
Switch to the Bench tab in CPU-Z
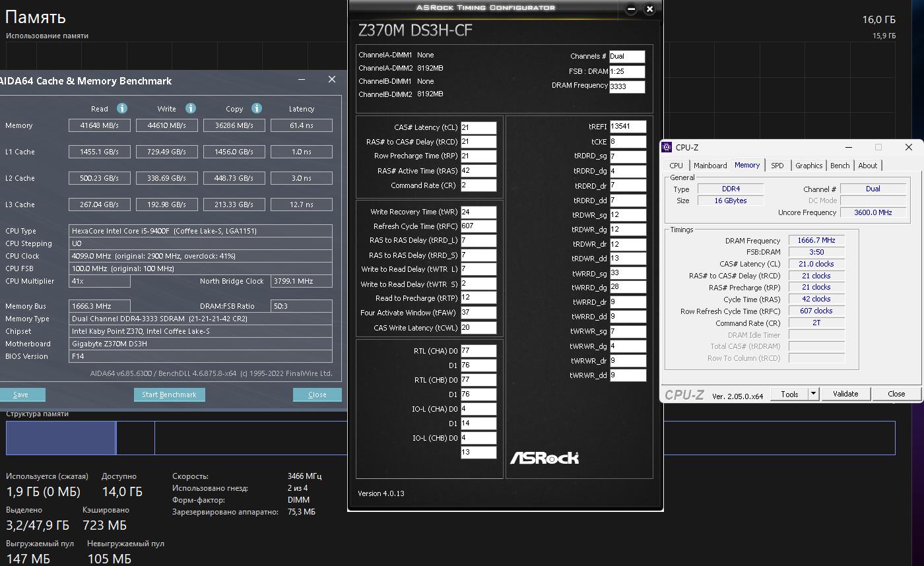tap(840, 166)
